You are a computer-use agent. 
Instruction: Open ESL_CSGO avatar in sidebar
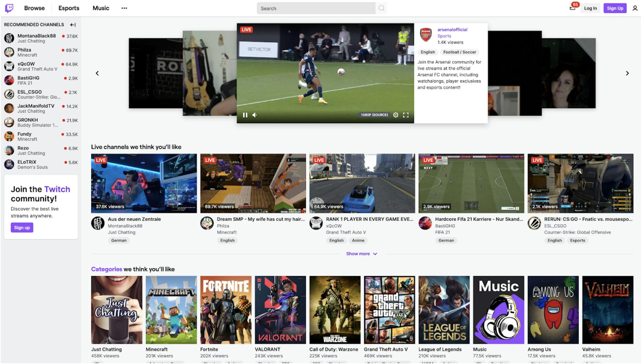tap(9, 94)
